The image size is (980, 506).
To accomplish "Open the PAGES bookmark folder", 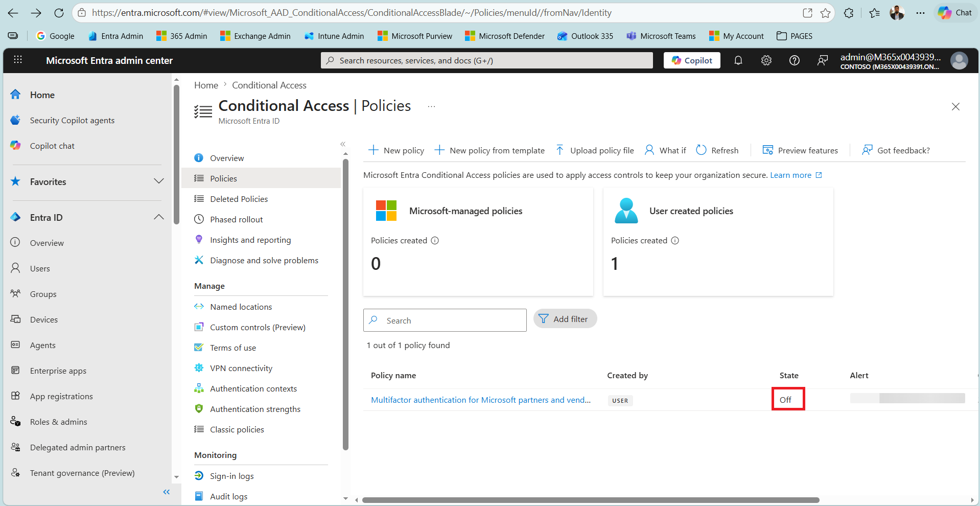I will pyautogui.click(x=795, y=36).
